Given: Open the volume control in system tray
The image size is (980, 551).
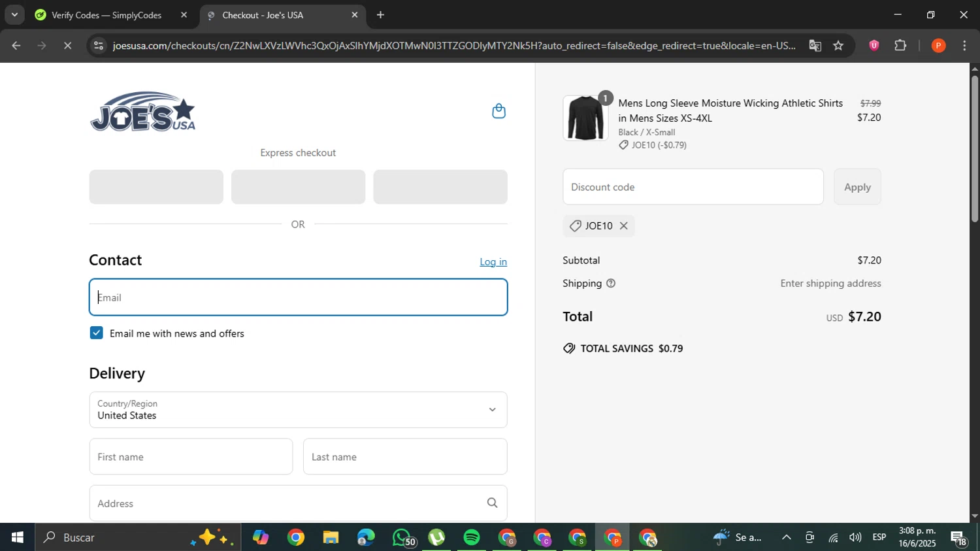Looking at the screenshot, I should tap(855, 537).
